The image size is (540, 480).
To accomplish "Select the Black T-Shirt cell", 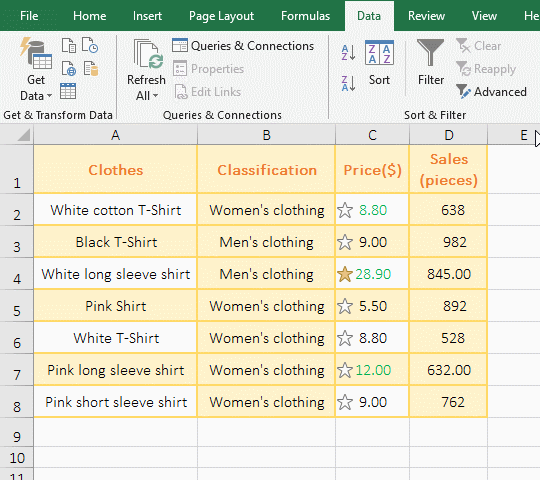I will click(115, 242).
